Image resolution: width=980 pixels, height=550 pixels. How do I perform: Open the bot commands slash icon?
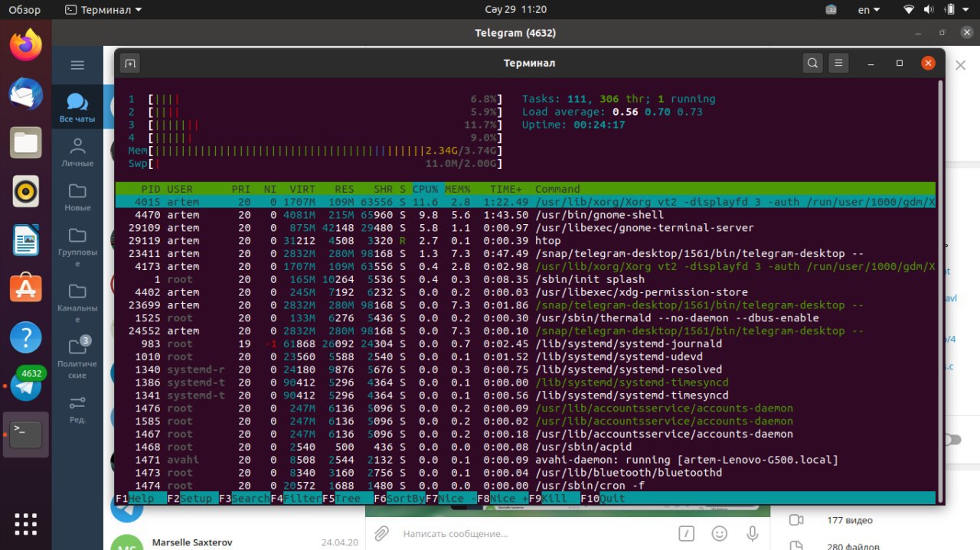tap(687, 533)
